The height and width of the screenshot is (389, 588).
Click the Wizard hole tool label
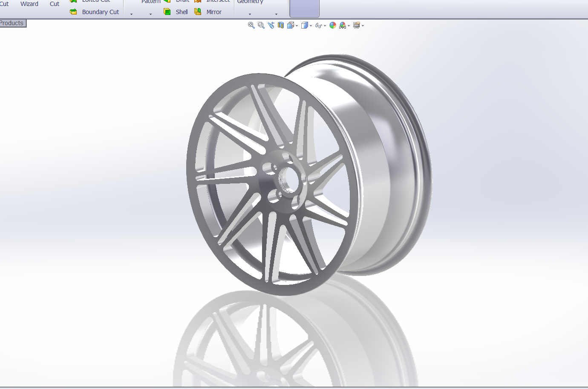29,4
